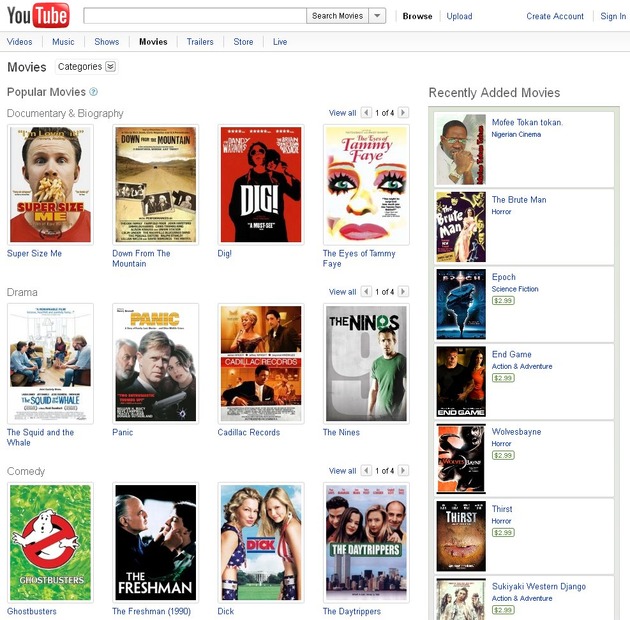Go to previous page in Documentary & Biography
630x620 pixels.
pyautogui.click(x=366, y=113)
